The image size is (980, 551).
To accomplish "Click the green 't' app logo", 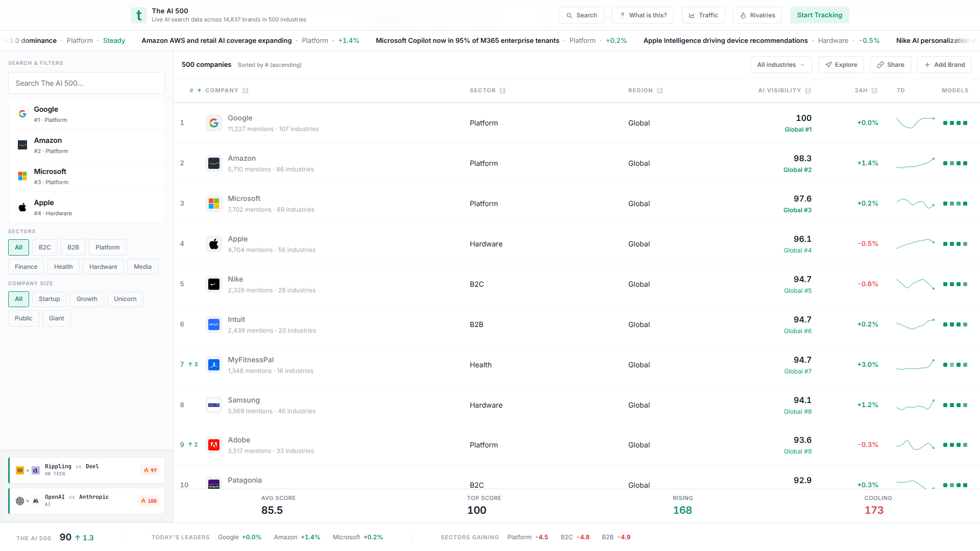I will point(138,15).
